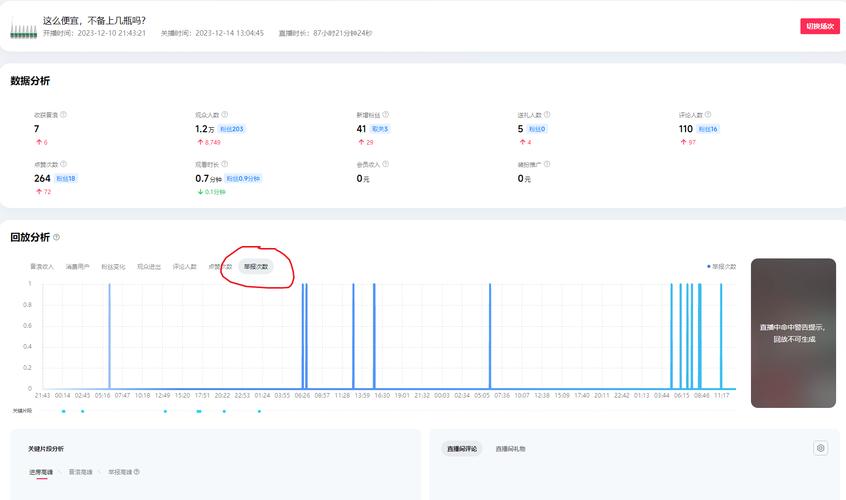Click help icon beside 回放分析 heading

[56, 237]
